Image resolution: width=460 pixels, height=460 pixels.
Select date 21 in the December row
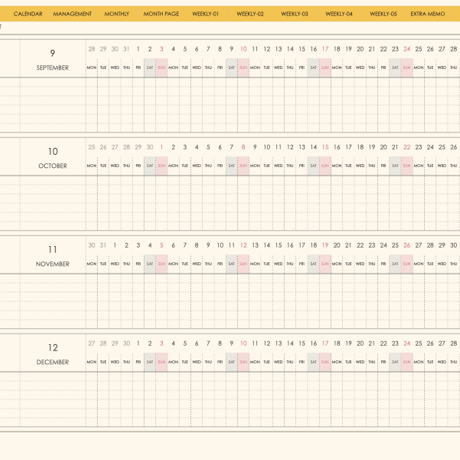(372, 343)
